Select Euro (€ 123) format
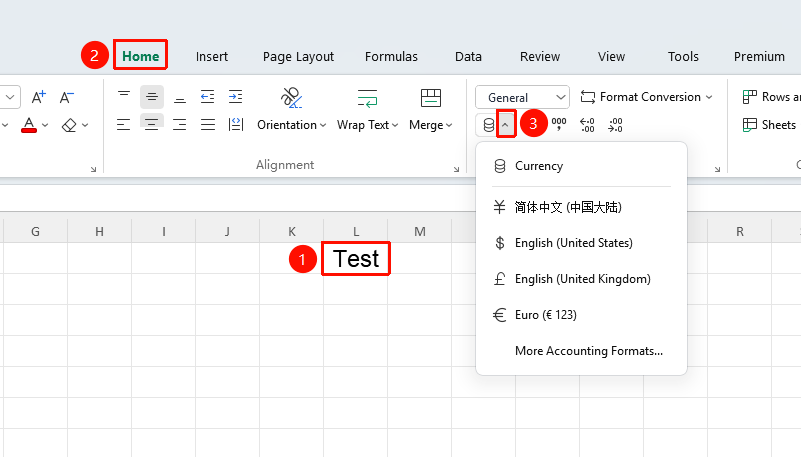801x457 pixels. 581,315
